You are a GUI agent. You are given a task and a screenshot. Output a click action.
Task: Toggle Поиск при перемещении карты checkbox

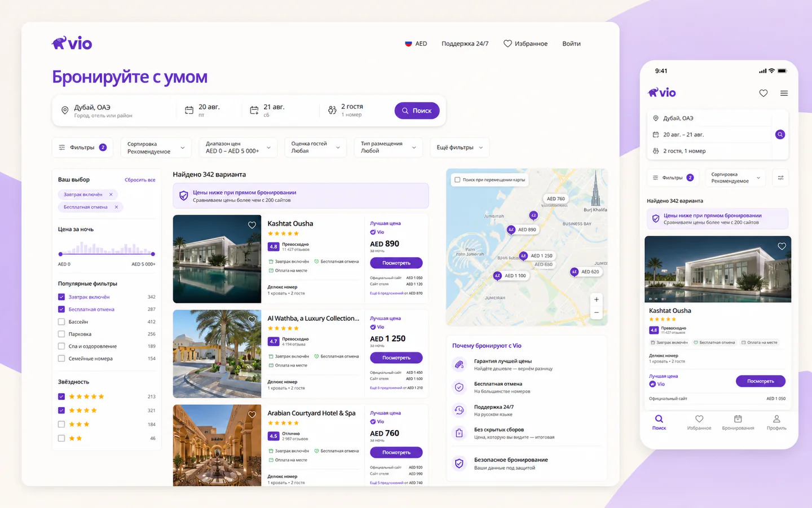click(x=457, y=180)
